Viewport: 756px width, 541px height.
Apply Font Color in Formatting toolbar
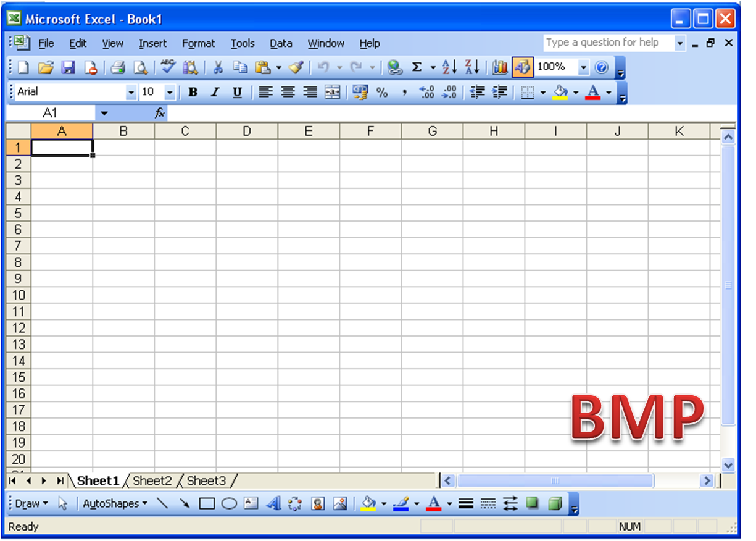(x=592, y=93)
